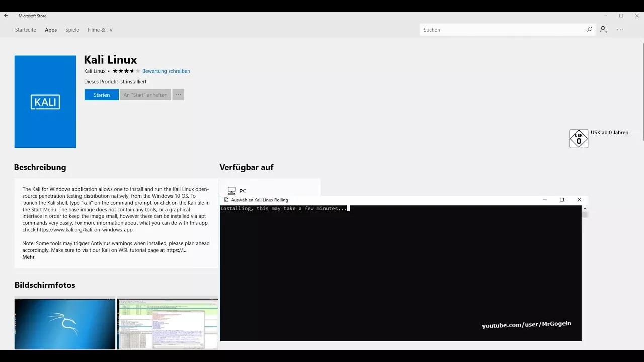644x362 pixels.
Task: Click the Kali console title bar icon
Action: pos(226,200)
